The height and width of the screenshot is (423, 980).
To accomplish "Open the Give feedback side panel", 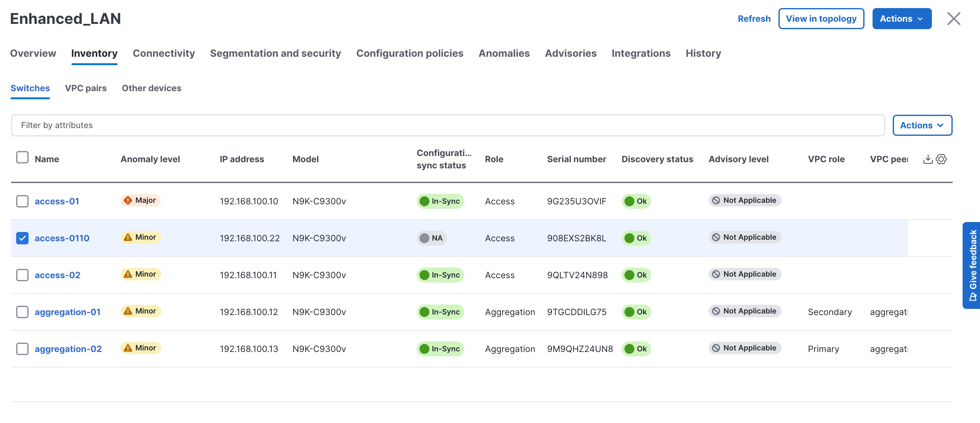I will [972, 265].
